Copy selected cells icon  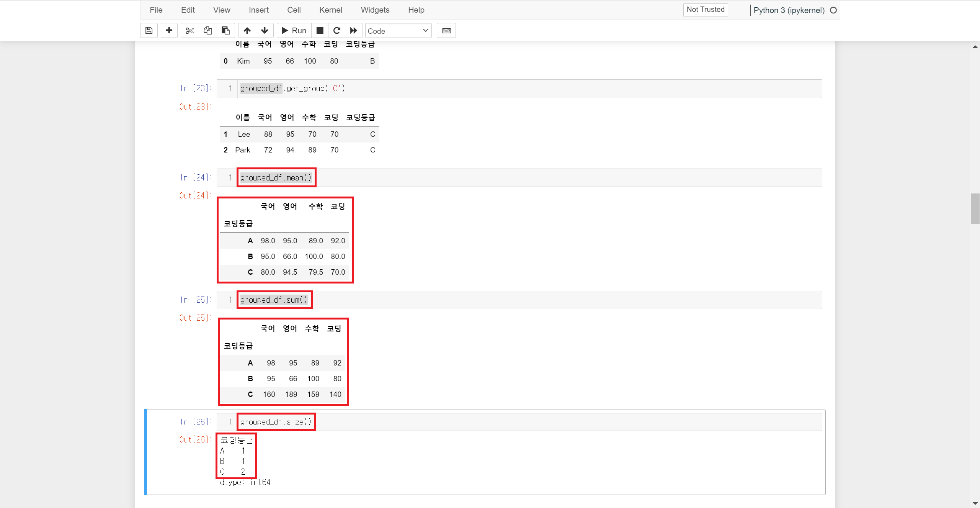[x=207, y=31]
